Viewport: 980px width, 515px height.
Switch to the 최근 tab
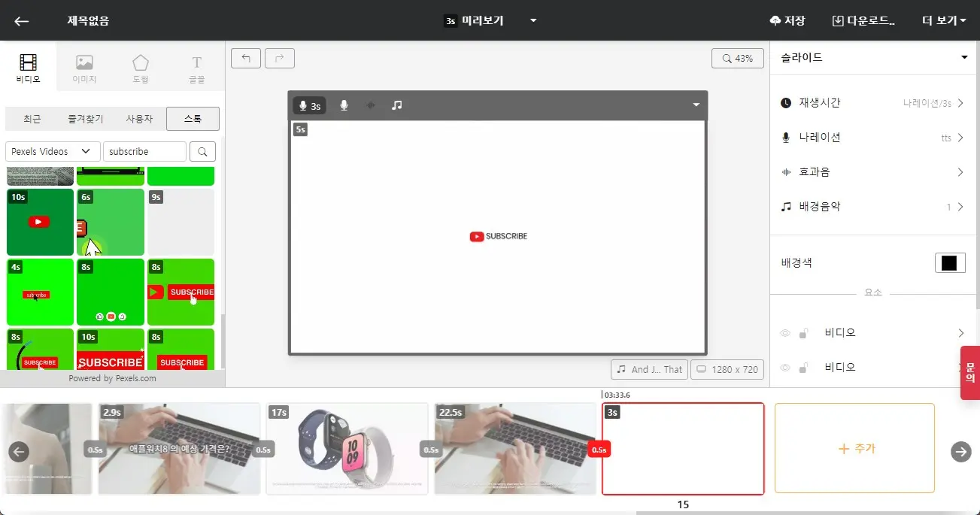31,118
